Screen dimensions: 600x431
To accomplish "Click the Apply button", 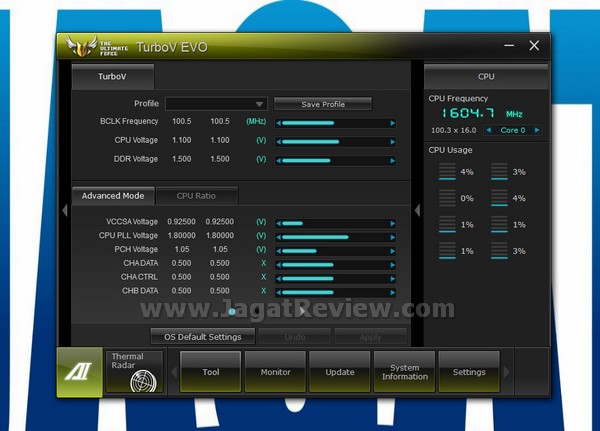I will tap(370, 337).
